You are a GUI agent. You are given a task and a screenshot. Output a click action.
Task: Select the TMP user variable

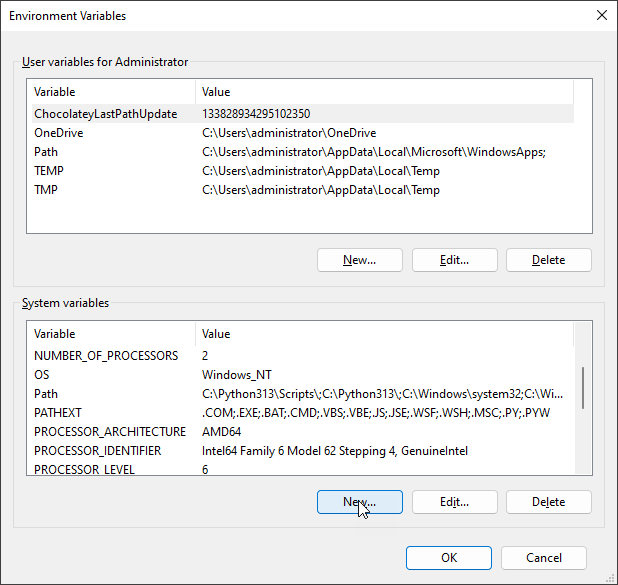(x=46, y=190)
